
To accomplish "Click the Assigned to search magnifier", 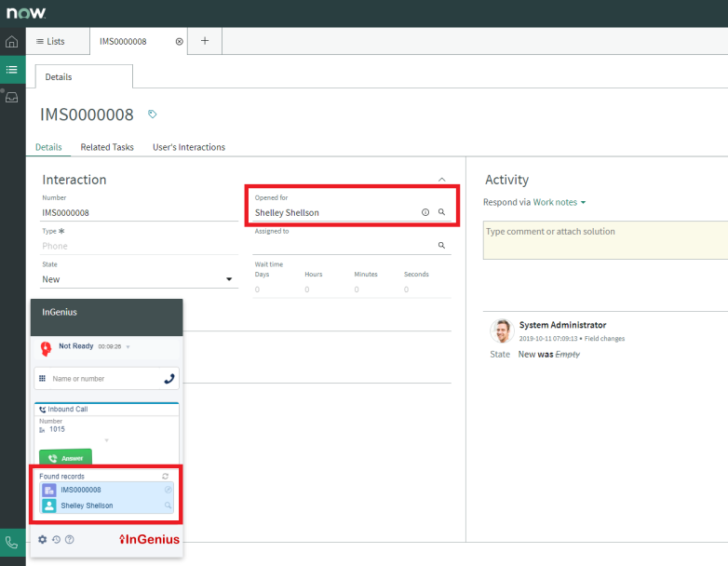I will [441, 246].
